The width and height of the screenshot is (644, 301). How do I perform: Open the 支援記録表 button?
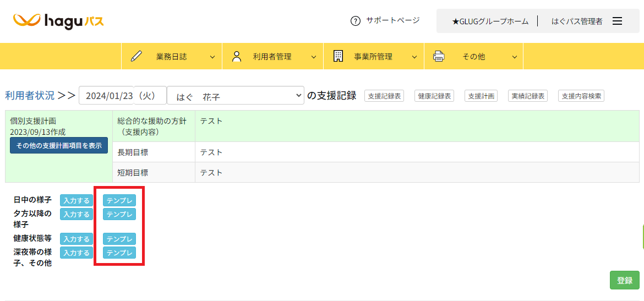pyautogui.click(x=384, y=96)
